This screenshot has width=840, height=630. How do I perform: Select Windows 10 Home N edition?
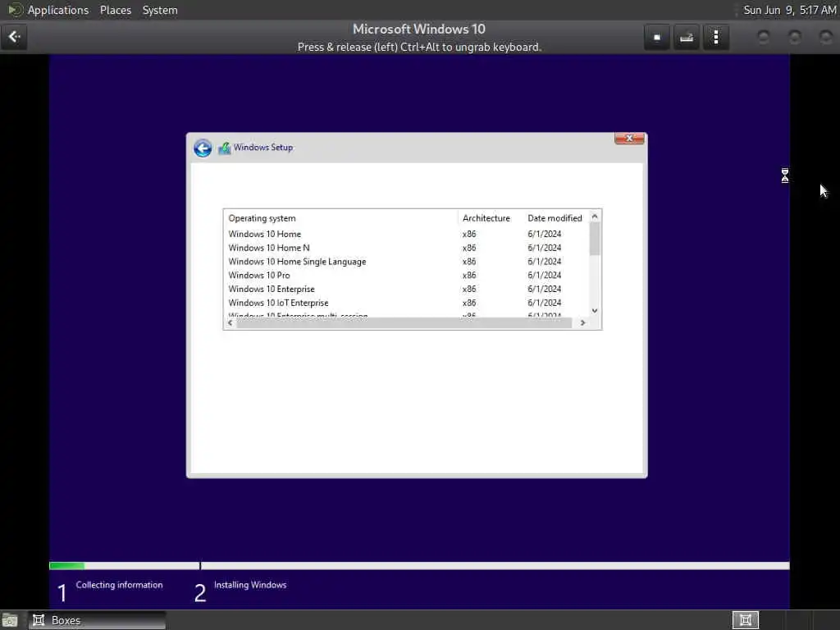pos(407,248)
